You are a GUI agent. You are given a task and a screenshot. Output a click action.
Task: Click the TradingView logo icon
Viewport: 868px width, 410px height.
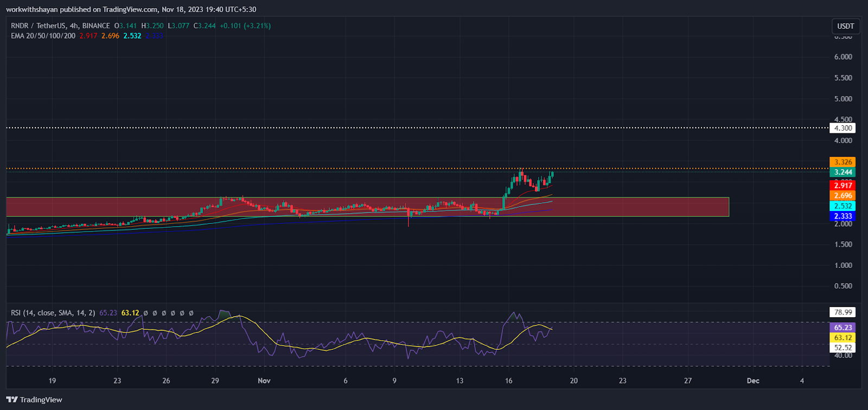12,400
